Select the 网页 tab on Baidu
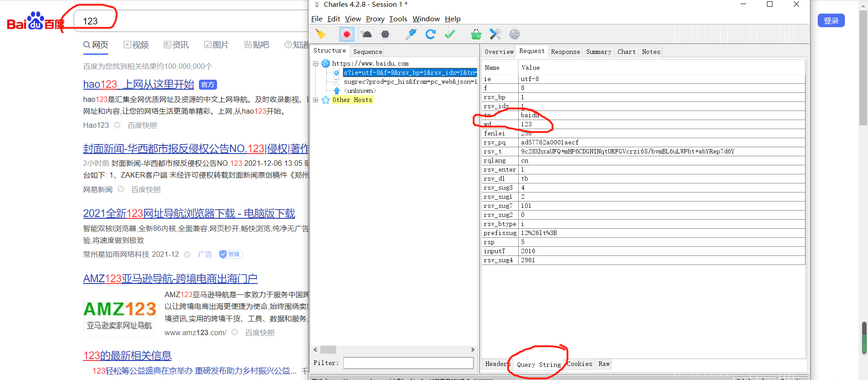 (96, 45)
